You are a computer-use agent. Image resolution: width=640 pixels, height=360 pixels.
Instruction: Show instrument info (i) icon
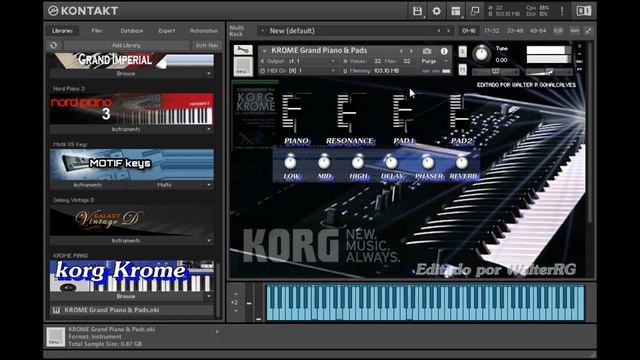[x=444, y=51]
